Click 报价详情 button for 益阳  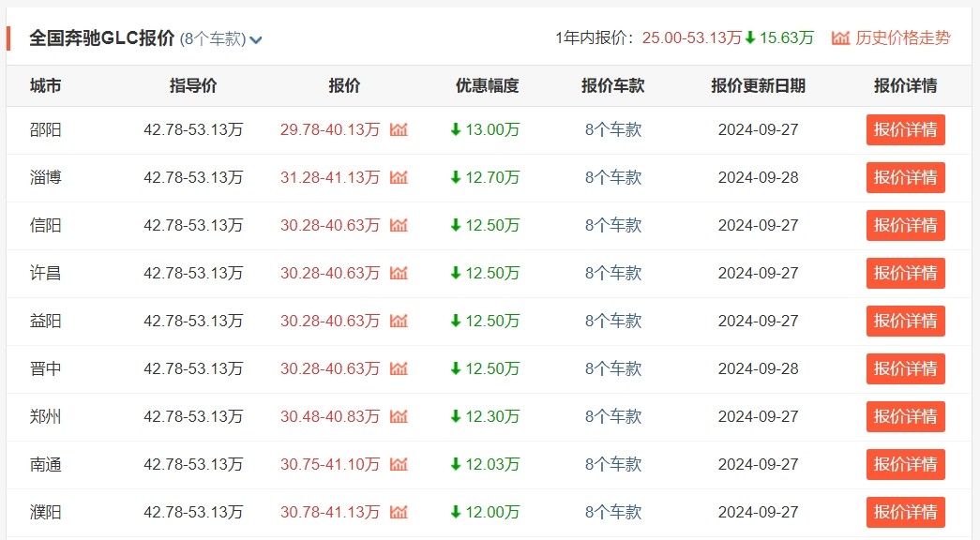point(906,321)
